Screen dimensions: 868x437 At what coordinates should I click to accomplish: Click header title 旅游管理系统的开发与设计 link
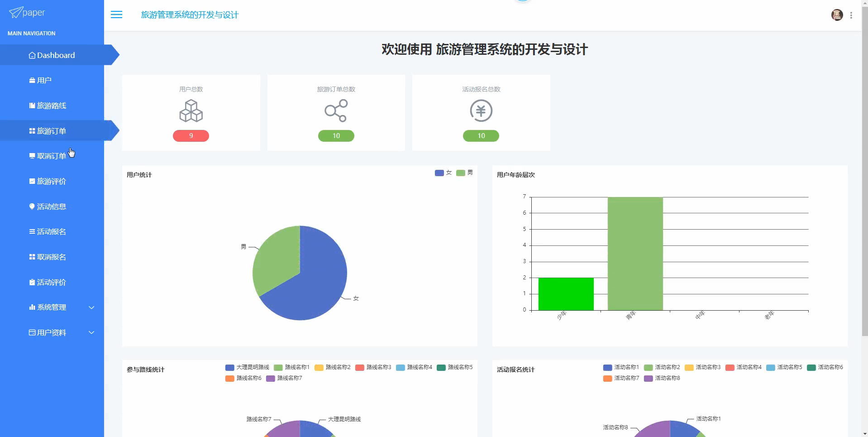(x=190, y=15)
